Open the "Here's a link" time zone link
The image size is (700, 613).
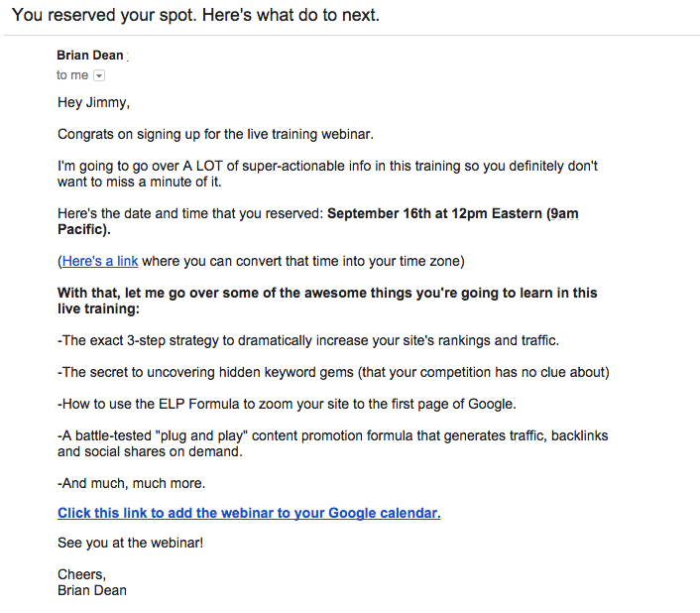pos(99,261)
